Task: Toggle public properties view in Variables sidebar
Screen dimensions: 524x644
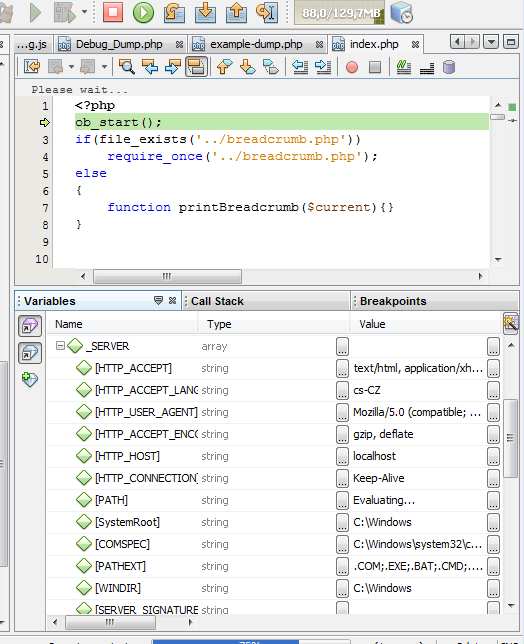Action: coord(30,327)
